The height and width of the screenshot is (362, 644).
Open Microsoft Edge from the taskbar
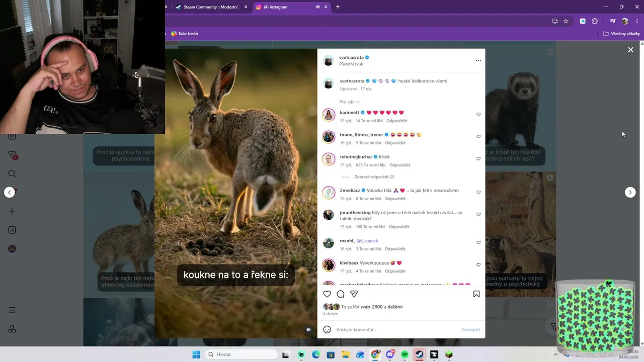click(x=316, y=354)
